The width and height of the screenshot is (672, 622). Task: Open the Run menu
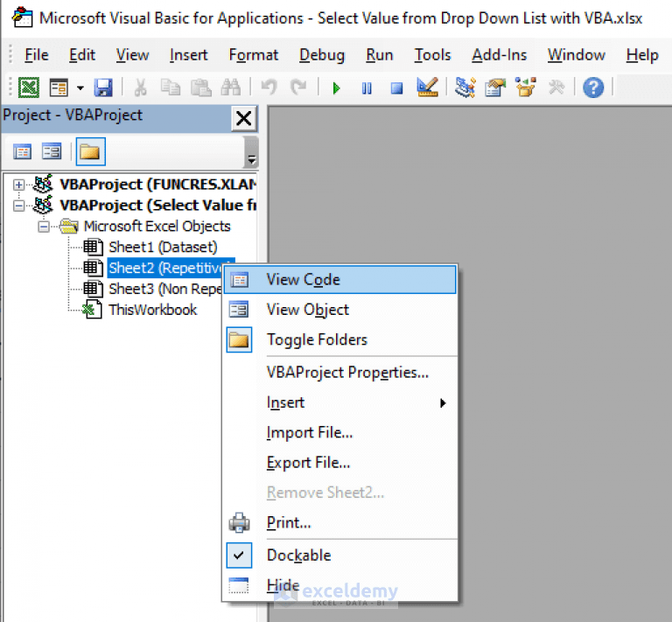[379, 55]
